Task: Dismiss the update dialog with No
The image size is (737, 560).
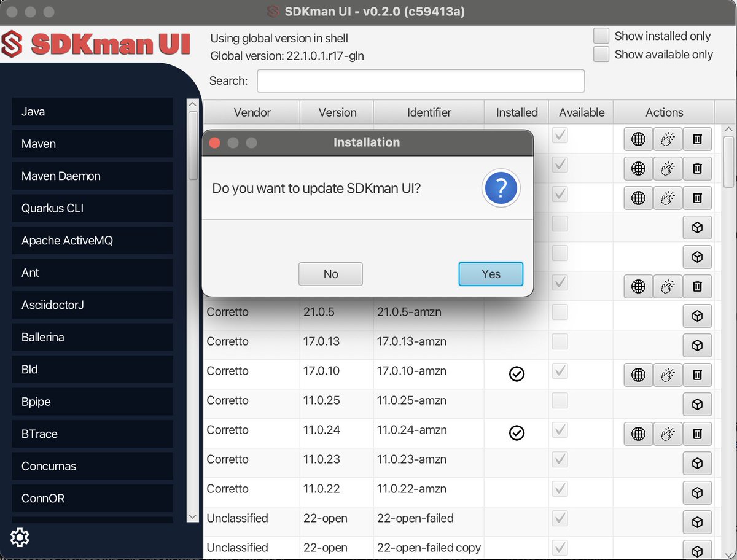Action: (x=330, y=274)
